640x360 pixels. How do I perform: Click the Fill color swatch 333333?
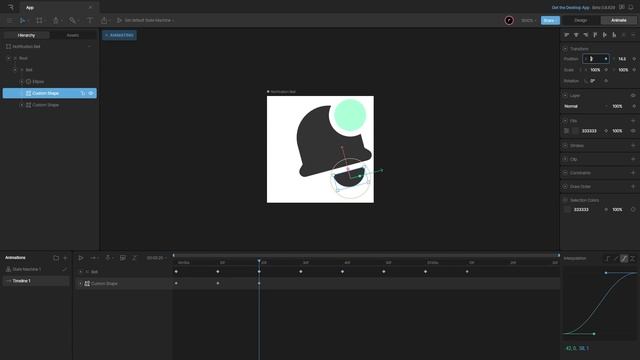coord(576,131)
